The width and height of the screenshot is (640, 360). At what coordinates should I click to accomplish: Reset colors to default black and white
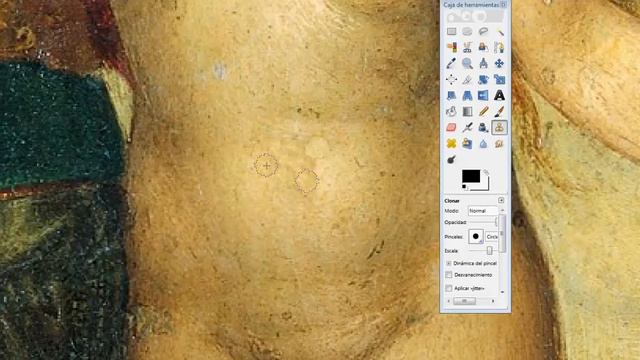464,187
